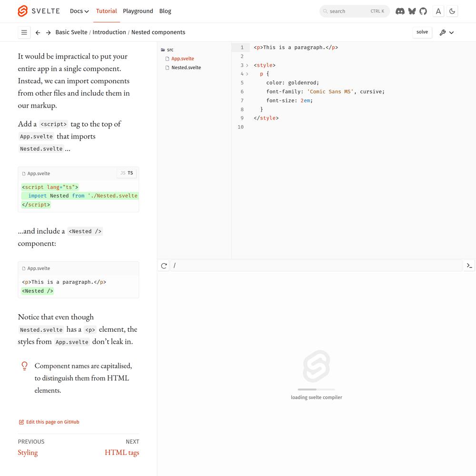Toggle the terminal output icon
The image size is (476, 476).
[469, 266]
